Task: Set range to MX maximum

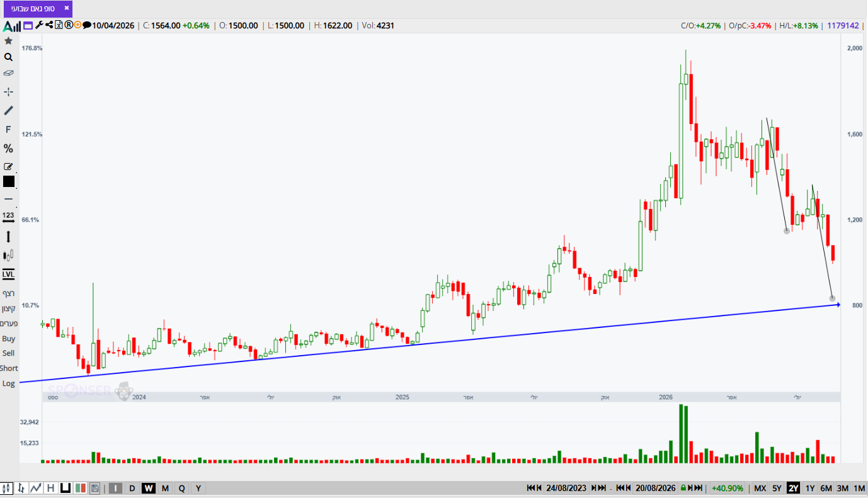Action: [760, 488]
